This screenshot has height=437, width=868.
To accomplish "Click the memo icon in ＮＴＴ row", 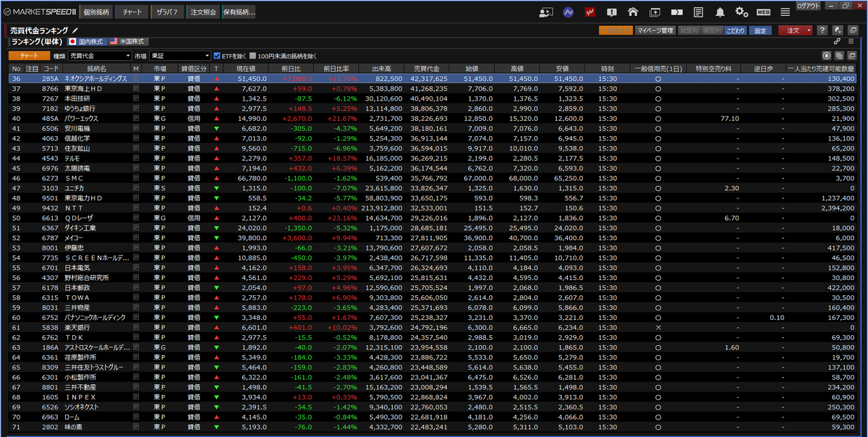I will pyautogui.click(x=136, y=208).
